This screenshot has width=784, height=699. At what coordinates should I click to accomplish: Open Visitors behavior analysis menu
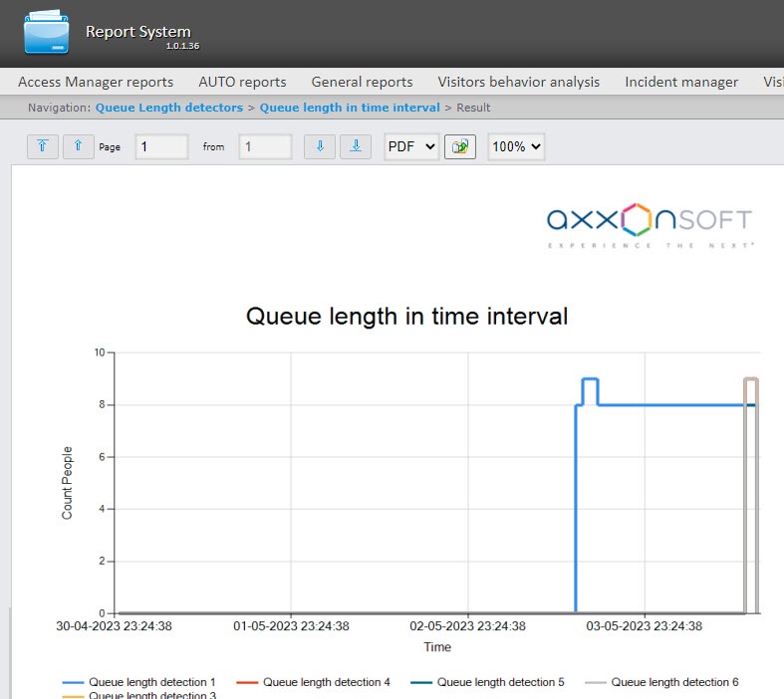[x=519, y=82]
